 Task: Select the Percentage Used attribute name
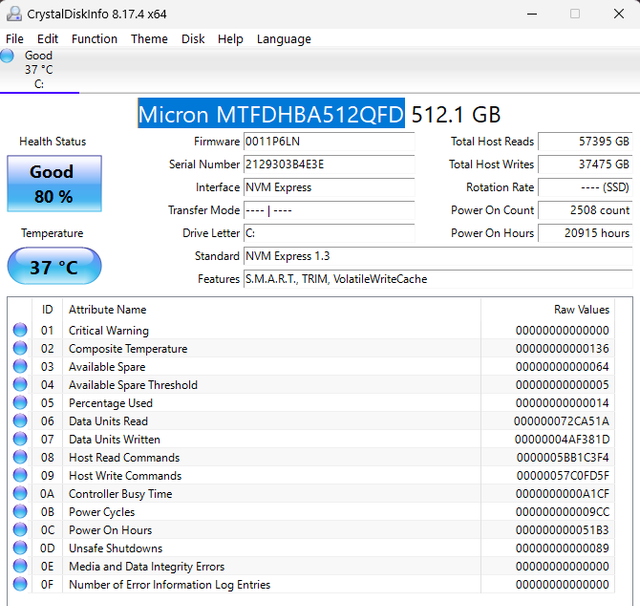coord(111,403)
